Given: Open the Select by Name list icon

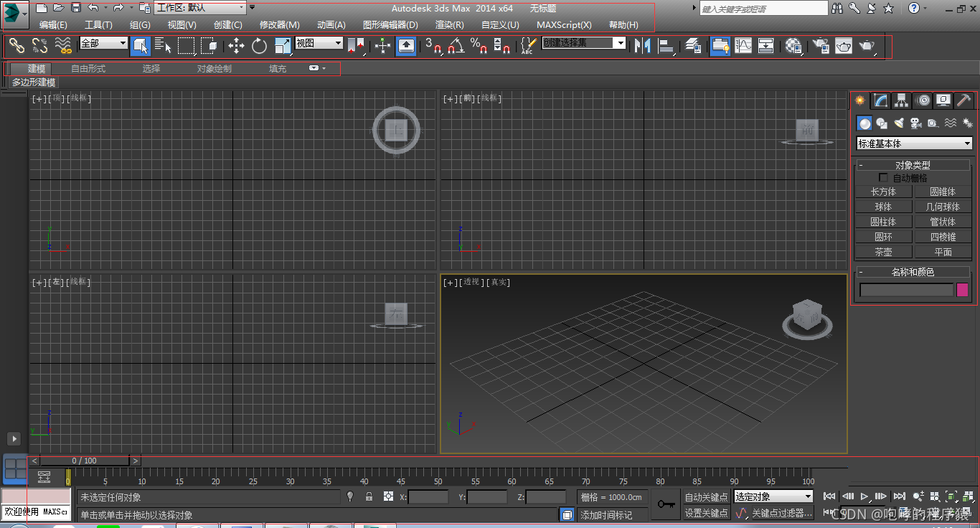Looking at the screenshot, I should 163,46.
